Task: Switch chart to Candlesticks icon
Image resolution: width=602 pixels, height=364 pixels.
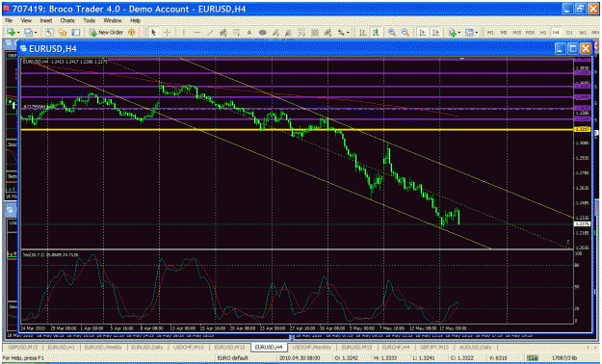Action: tap(376, 33)
